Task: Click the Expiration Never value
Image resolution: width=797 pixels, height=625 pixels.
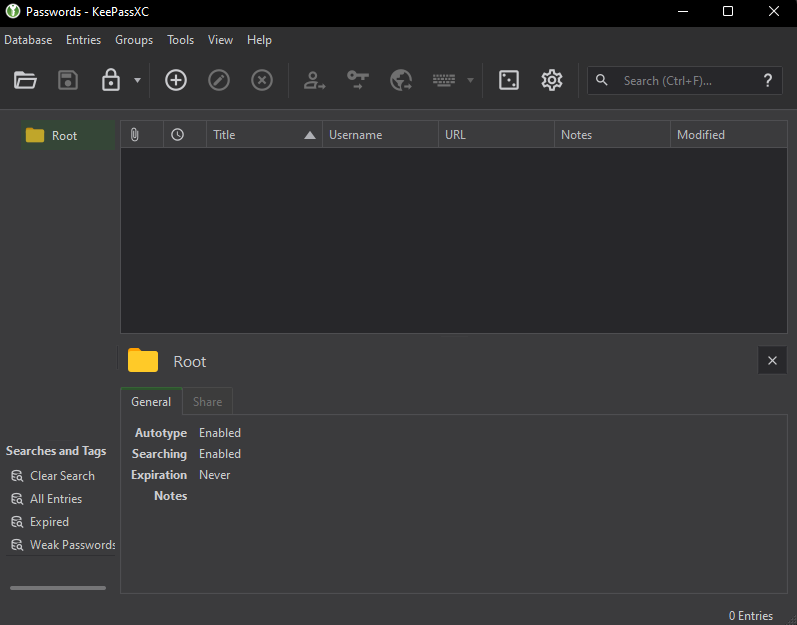Action: coord(214,475)
